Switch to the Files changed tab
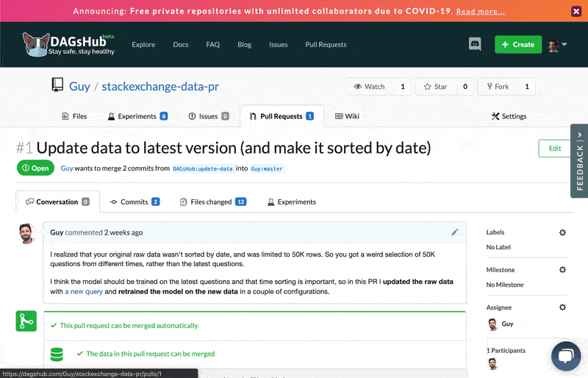The width and height of the screenshot is (588, 378). tap(212, 202)
